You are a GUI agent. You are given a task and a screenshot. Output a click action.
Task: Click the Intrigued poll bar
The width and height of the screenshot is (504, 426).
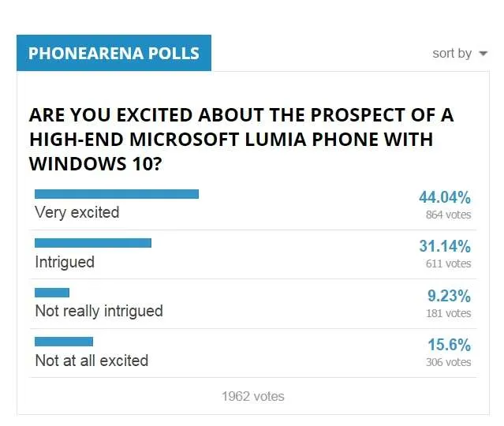click(93, 243)
